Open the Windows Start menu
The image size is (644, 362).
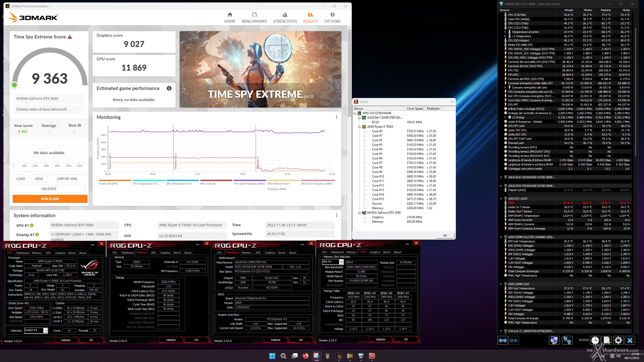(272, 356)
